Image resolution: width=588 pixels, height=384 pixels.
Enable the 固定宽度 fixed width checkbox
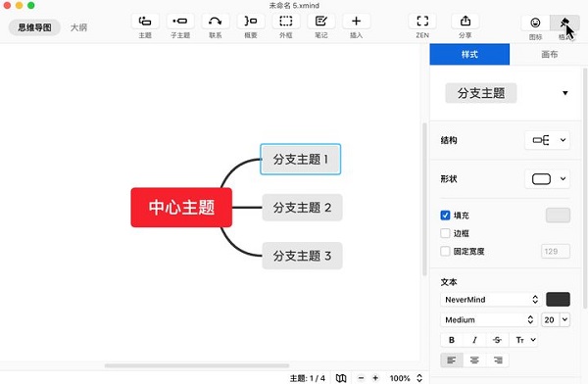click(445, 251)
